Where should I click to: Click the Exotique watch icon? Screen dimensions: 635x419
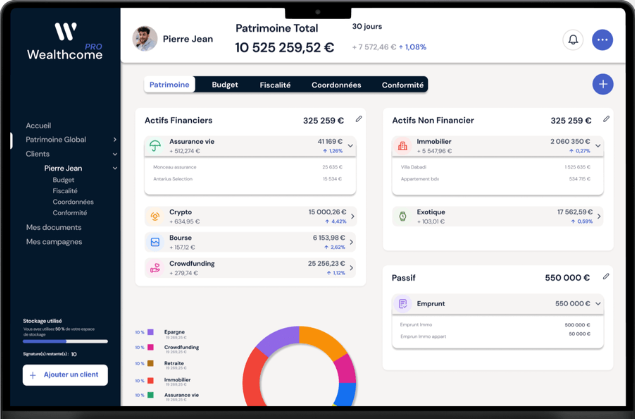click(402, 217)
